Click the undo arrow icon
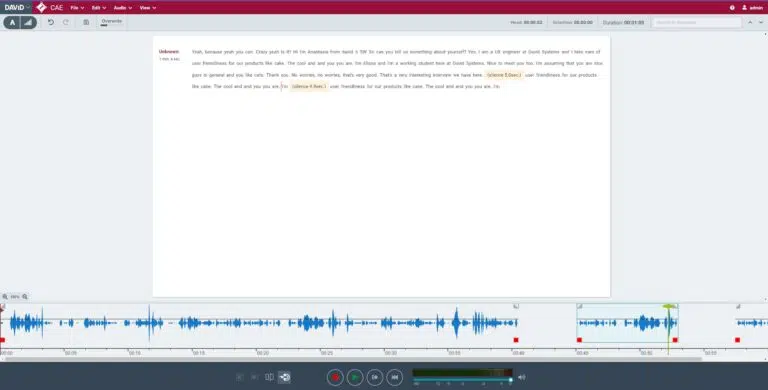768x390 pixels. click(50, 22)
